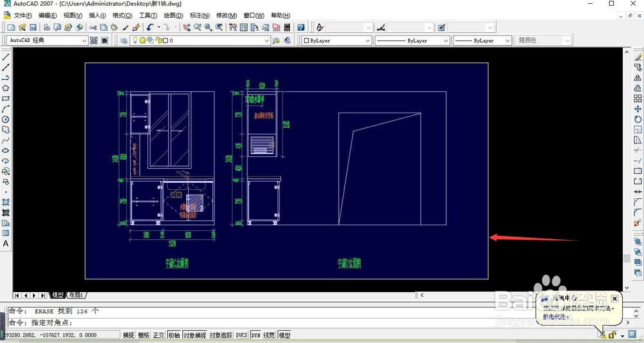644x343 pixels.
Task: Select the Move tool in Modify toolbar
Action: point(638,109)
